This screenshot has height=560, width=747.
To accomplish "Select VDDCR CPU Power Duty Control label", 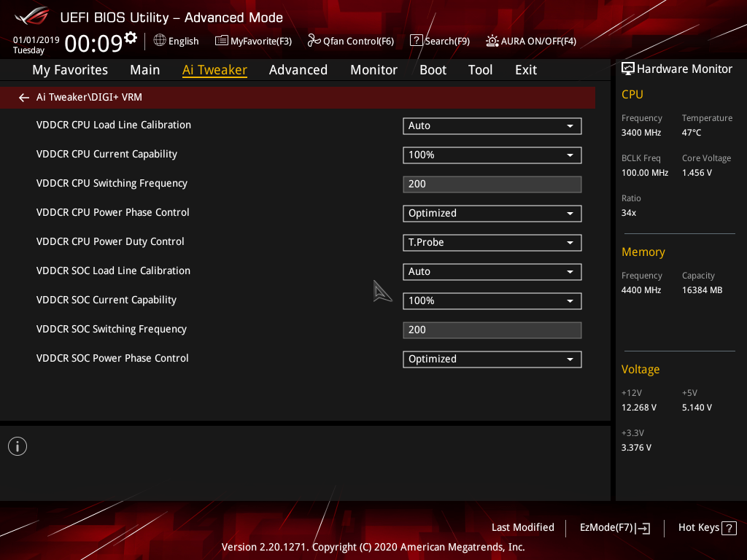I will [x=110, y=242].
